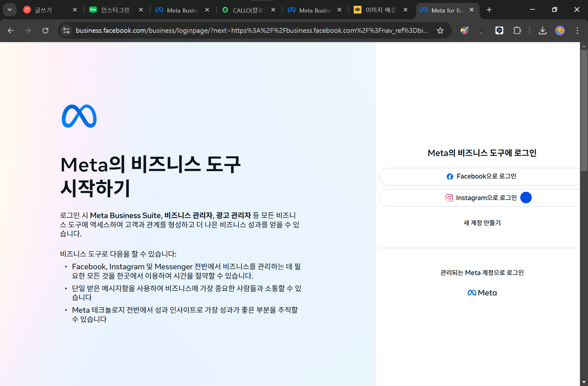
Task: Click 관리되는 Meta 계정으로 로그인 link
Action: 482,272
